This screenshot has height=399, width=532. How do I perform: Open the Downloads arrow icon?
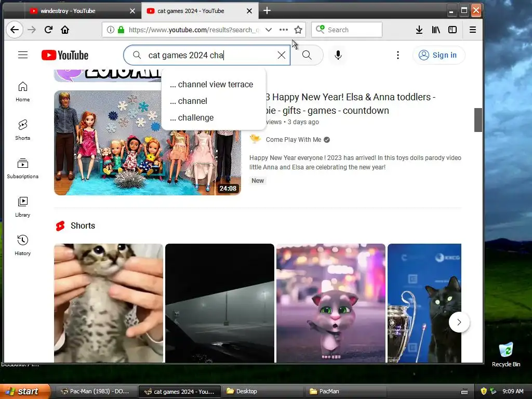[419, 30]
